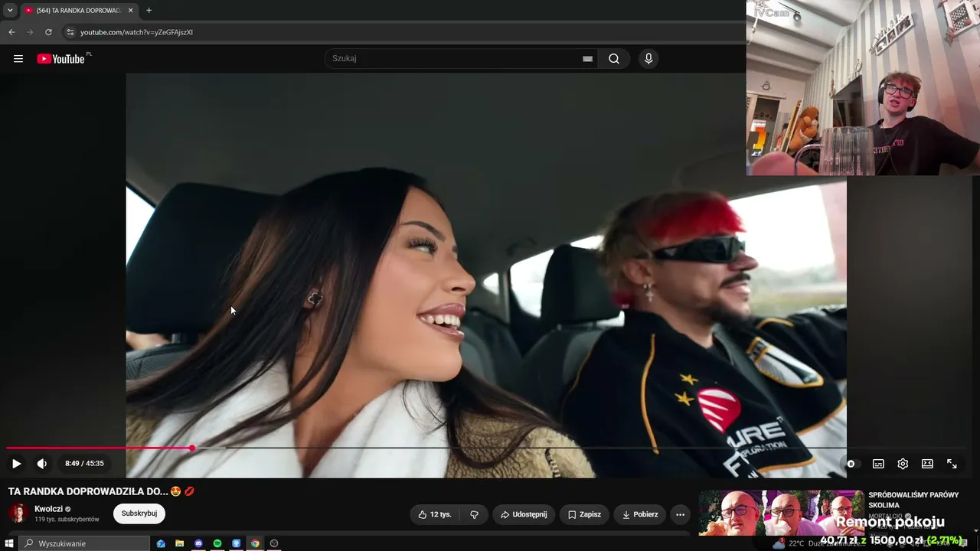The image size is (980, 551).
Task: Close the YouTube browser tab
Action: pyautogui.click(x=130, y=11)
